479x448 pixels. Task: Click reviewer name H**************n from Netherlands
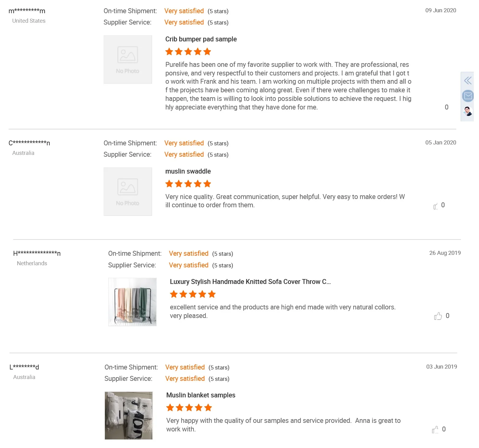point(37,254)
